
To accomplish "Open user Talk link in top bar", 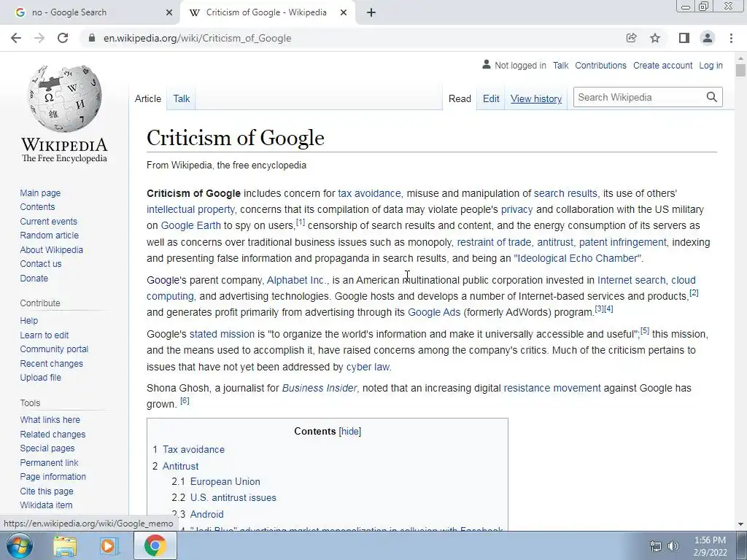I will (560, 65).
